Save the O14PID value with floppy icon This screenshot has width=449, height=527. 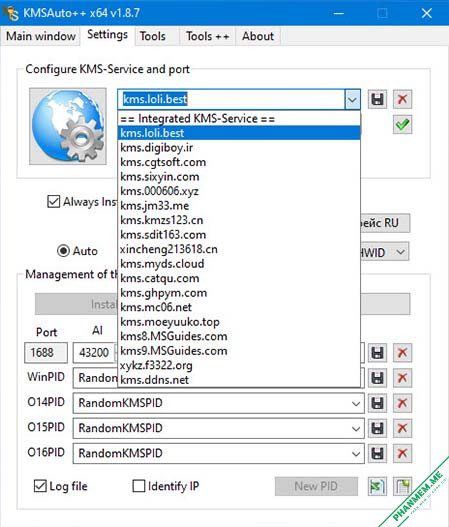click(x=377, y=403)
